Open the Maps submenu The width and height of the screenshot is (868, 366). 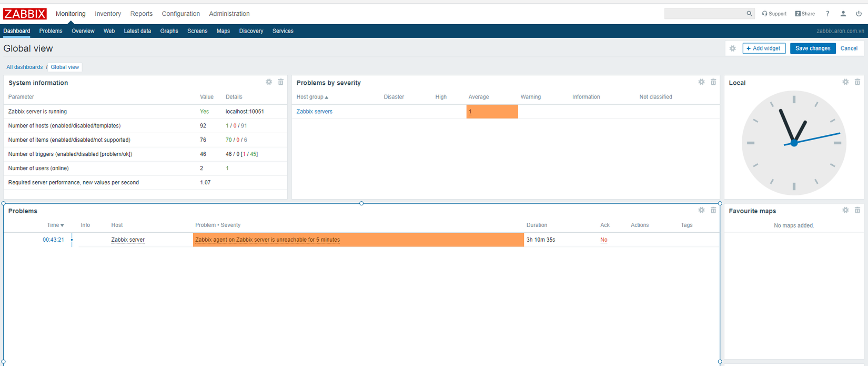[223, 31]
